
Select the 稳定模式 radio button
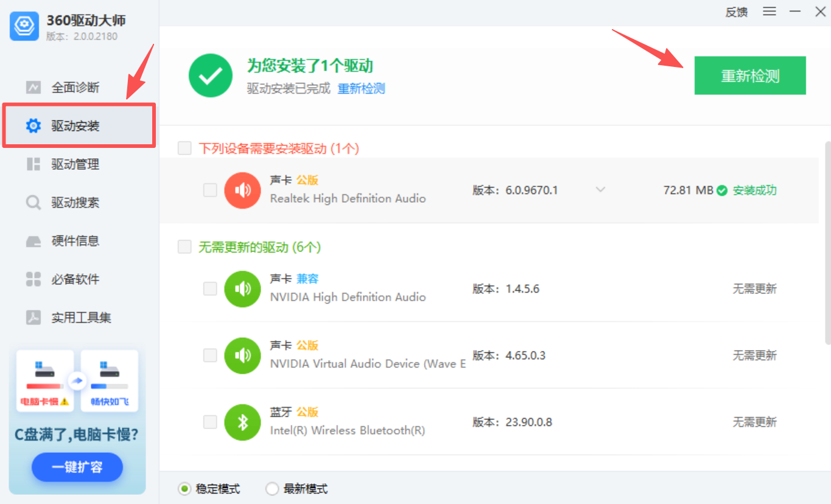[x=184, y=489]
